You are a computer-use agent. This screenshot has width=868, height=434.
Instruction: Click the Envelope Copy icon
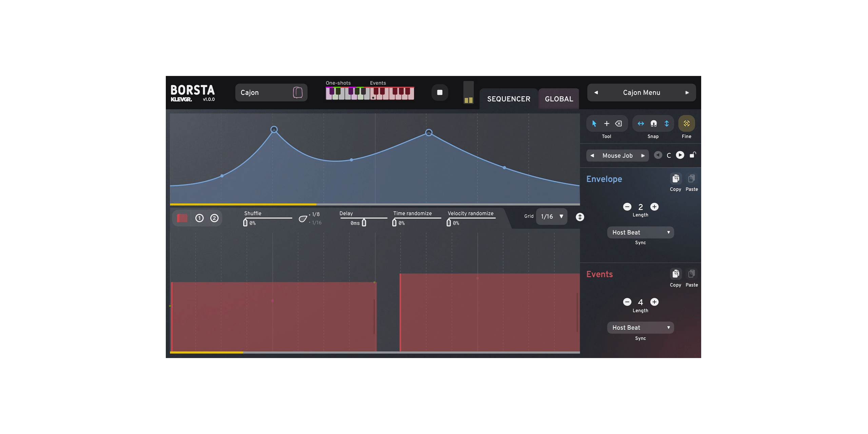point(675,179)
